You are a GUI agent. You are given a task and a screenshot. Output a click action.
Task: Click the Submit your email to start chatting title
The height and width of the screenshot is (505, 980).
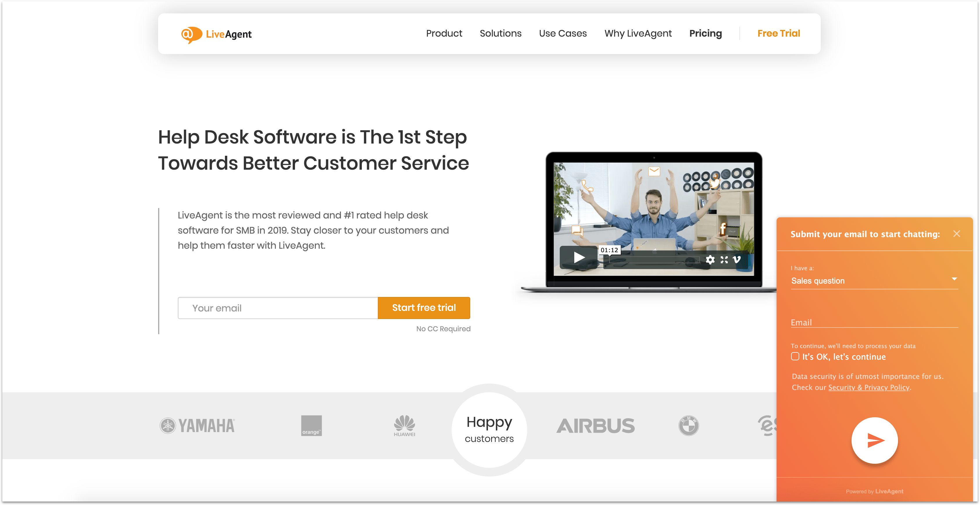point(865,234)
